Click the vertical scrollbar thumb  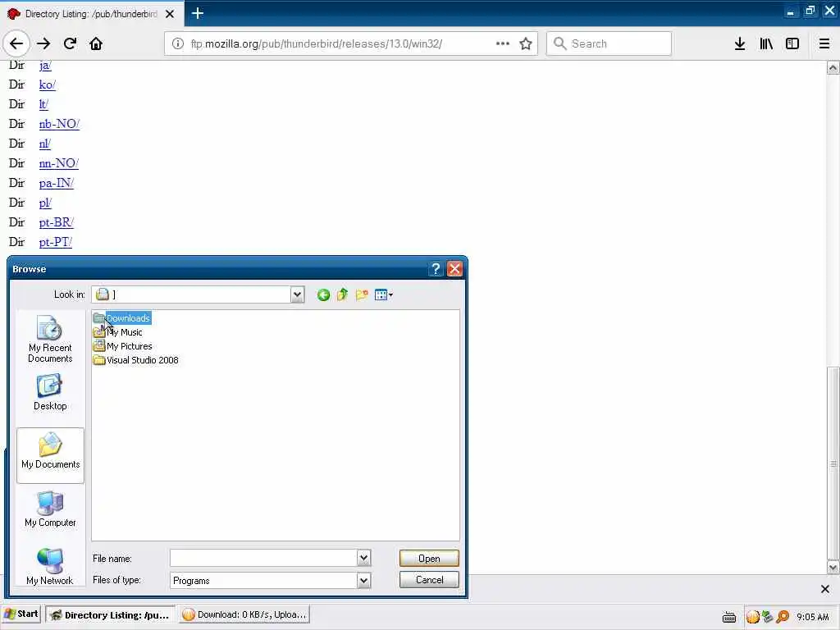click(x=833, y=463)
